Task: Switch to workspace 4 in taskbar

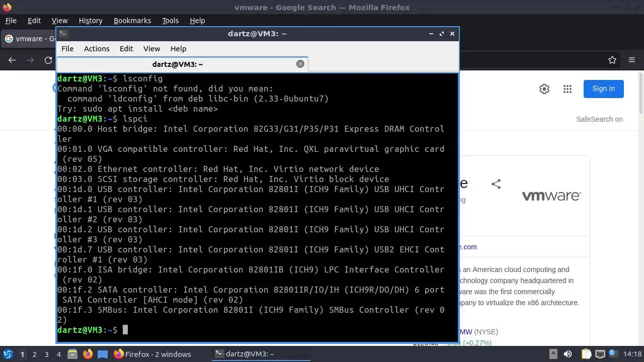Action: pos(58,354)
